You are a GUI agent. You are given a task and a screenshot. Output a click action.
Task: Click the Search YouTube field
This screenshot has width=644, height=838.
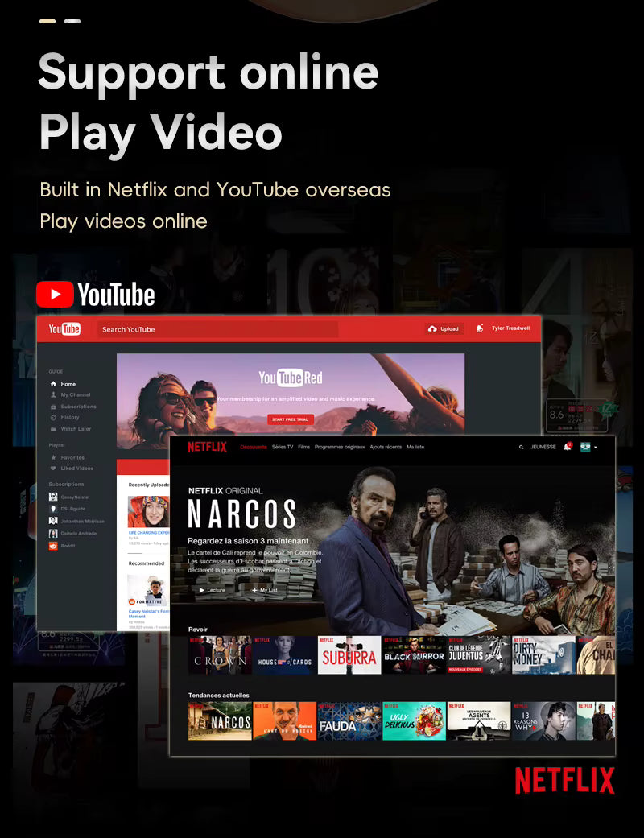point(217,329)
